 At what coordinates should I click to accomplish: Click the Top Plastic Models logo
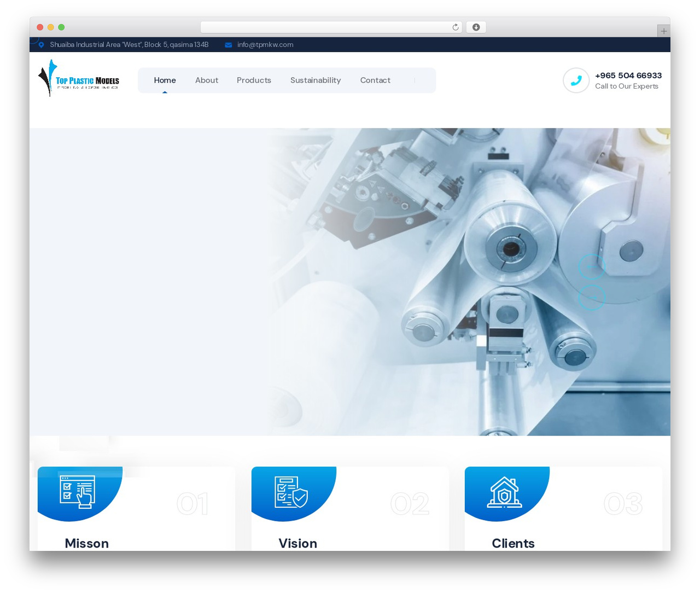[79, 78]
